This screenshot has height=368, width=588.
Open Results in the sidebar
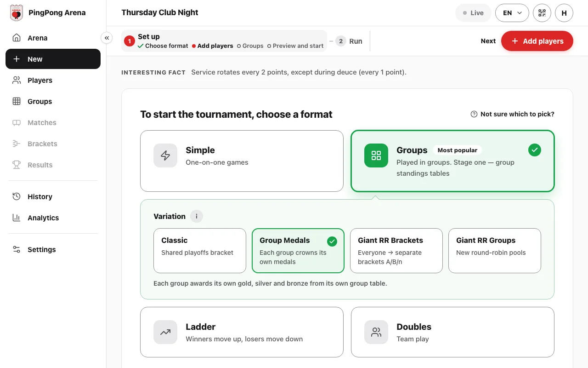pos(53,165)
